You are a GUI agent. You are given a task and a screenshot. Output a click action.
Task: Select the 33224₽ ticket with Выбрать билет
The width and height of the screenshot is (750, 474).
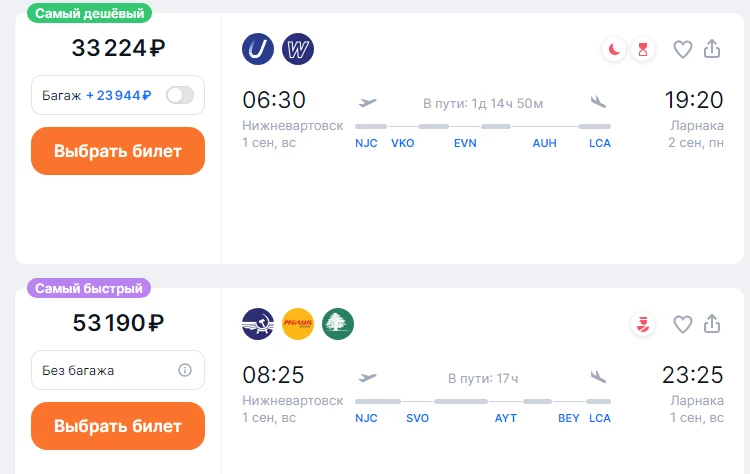click(x=118, y=151)
